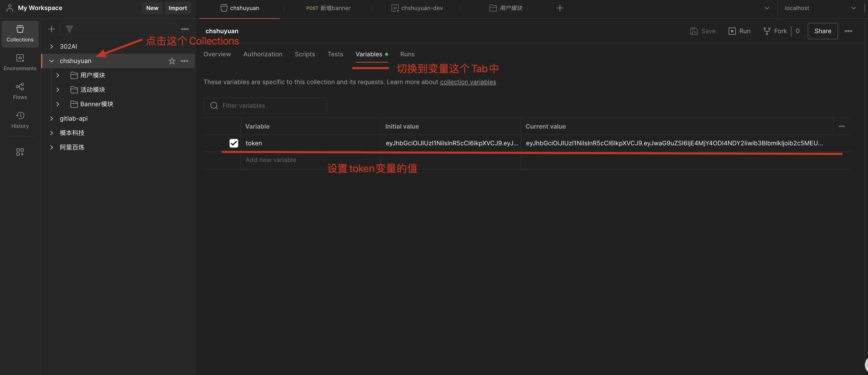
Task: Click the Import button
Action: [x=177, y=8]
